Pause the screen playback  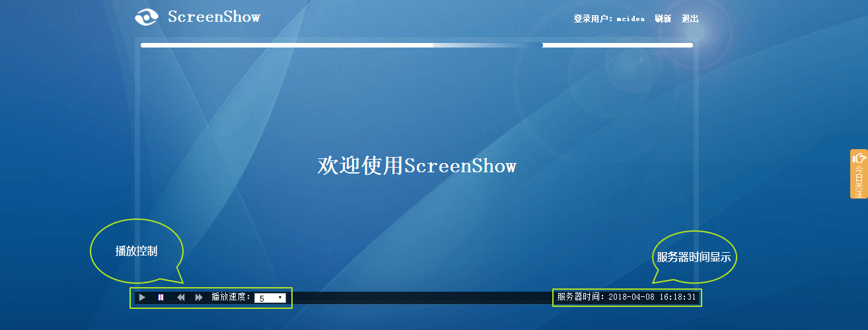(161, 298)
